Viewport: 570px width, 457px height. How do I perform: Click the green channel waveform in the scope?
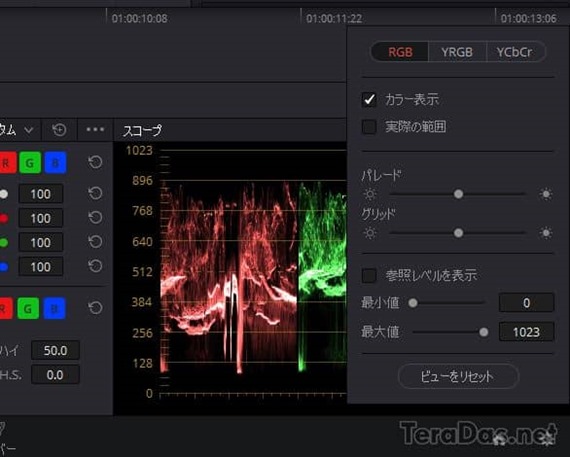pos(322,276)
